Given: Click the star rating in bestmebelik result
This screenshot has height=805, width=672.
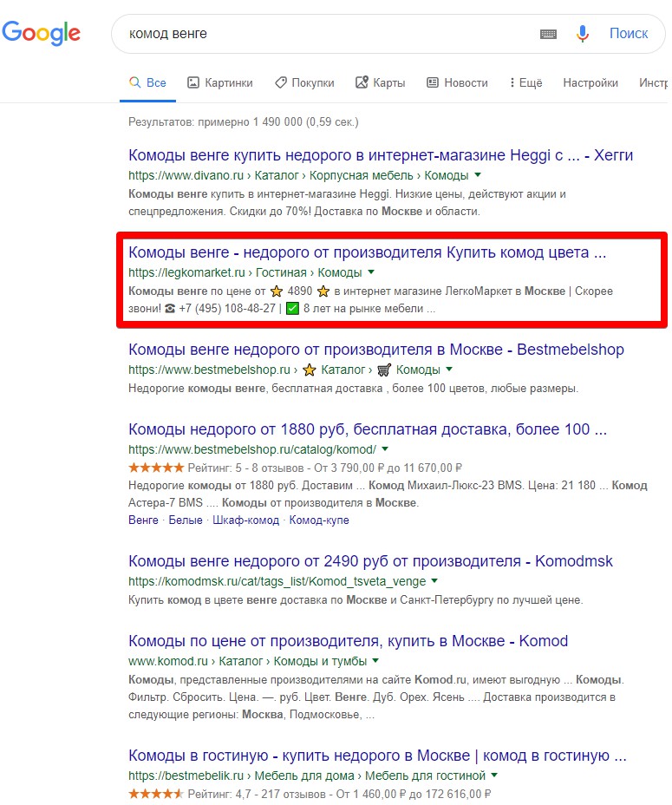Looking at the screenshot, I should pos(156,794).
